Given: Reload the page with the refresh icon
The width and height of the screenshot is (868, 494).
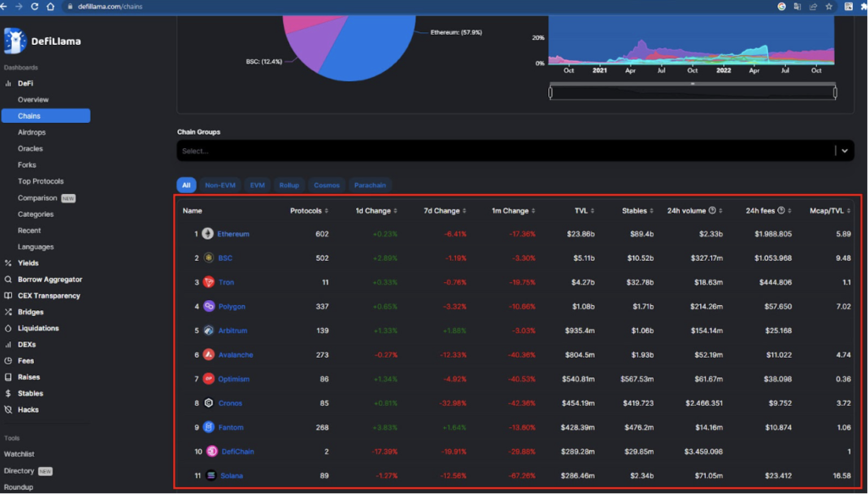Looking at the screenshot, I should coord(34,7).
